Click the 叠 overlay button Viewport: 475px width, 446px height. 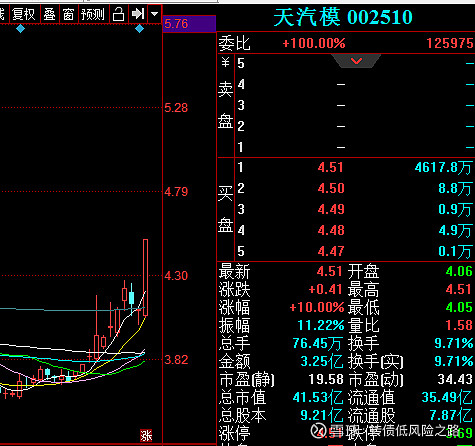click(49, 14)
